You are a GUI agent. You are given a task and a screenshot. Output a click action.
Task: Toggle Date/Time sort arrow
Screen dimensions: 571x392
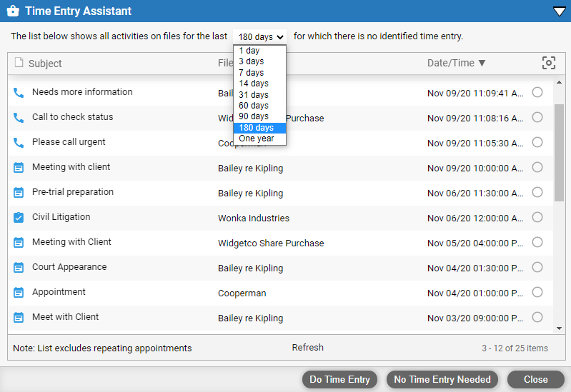pyautogui.click(x=482, y=63)
